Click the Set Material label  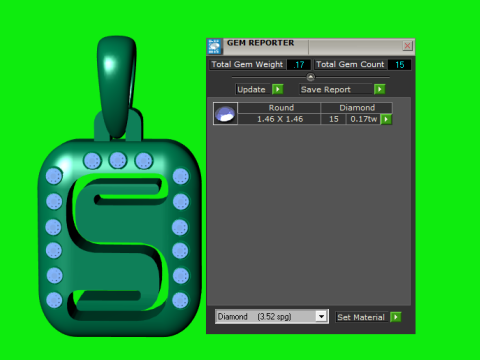click(x=361, y=317)
